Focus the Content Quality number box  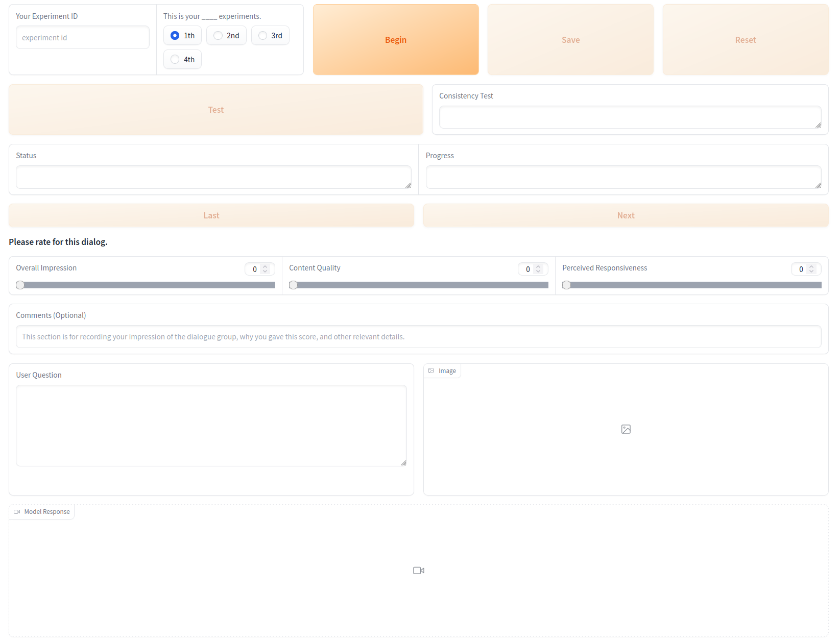(533, 269)
